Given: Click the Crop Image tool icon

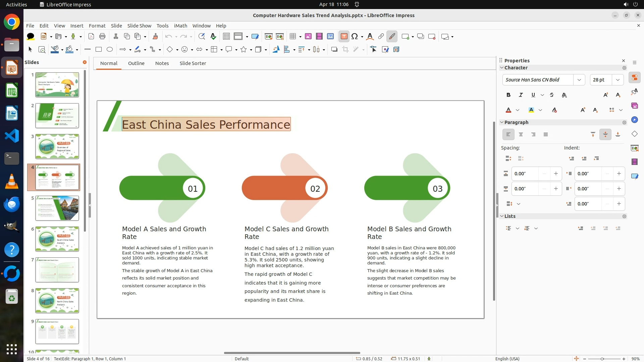Looking at the screenshot, I should tap(345, 50).
